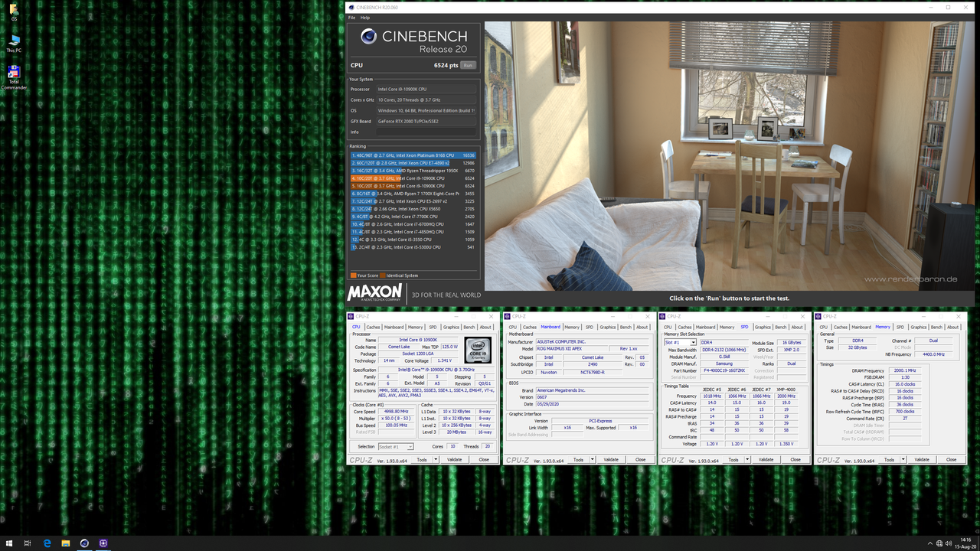Click the Cinebench taskbar icon

tap(84, 543)
